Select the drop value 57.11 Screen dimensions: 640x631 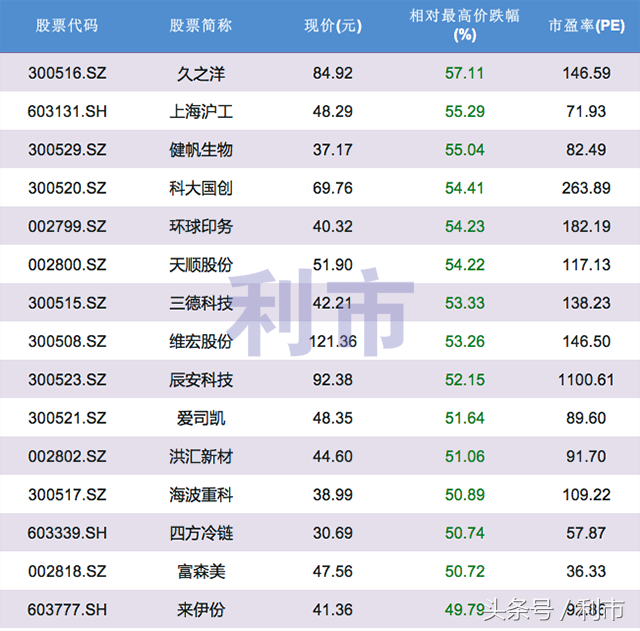[x=464, y=73]
